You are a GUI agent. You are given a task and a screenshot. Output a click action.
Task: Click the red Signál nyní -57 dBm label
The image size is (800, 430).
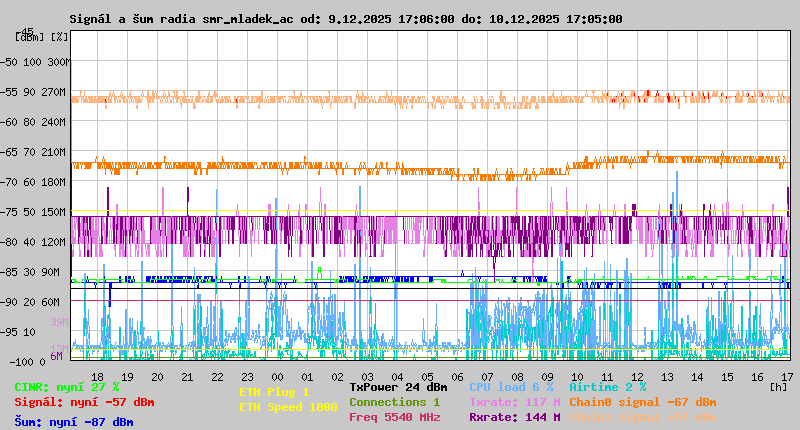[84, 402]
